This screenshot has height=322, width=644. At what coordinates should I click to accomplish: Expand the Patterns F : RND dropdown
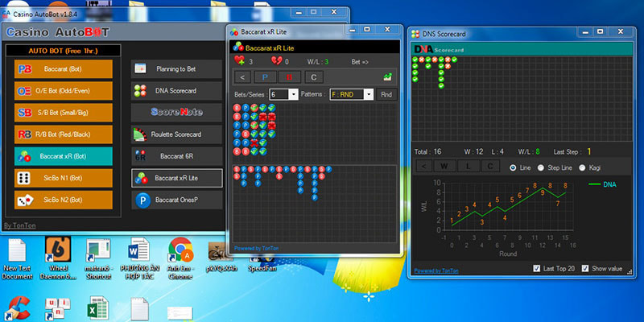(369, 94)
